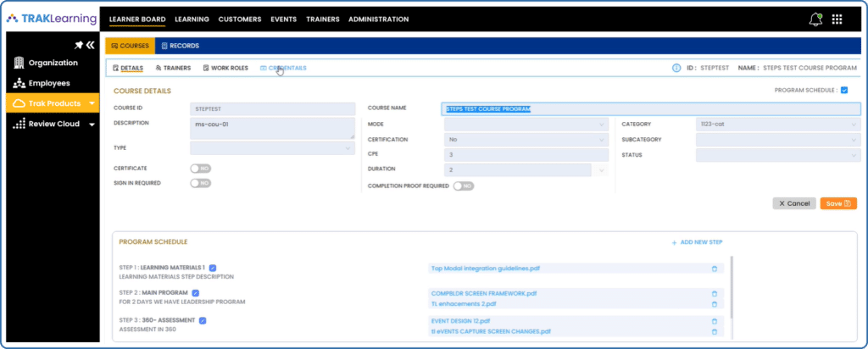Image resolution: width=868 pixels, height=349 pixels.
Task: Click Add New Step link
Action: click(697, 242)
